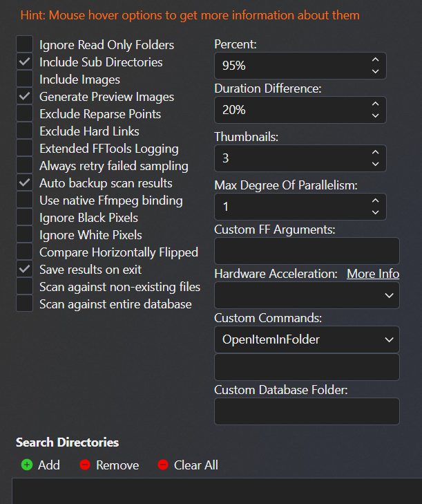
Task: Click the Custom Database Folder field
Action: 307,411
